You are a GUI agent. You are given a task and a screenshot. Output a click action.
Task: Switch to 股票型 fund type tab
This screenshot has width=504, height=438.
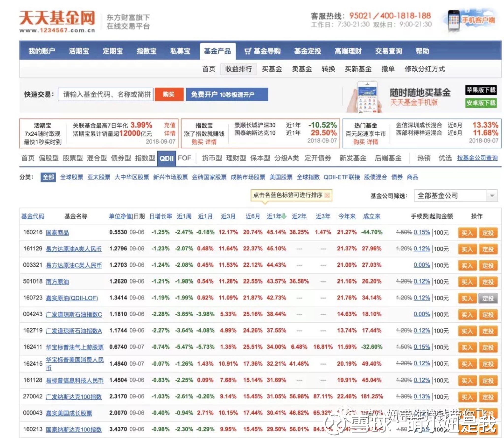[73, 158]
